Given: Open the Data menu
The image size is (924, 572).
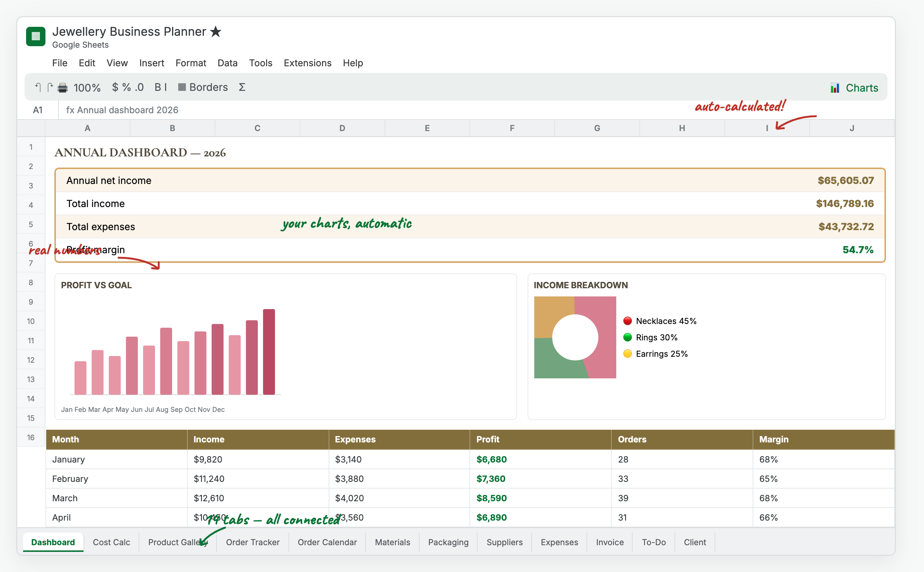Looking at the screenshot, I should pos(227,63).
